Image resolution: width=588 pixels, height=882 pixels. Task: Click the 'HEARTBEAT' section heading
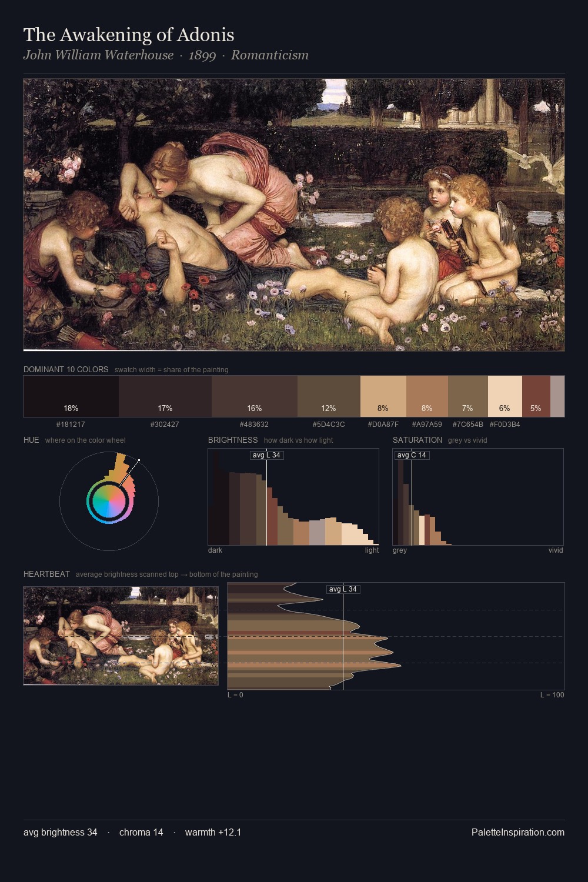click(46, 574)
